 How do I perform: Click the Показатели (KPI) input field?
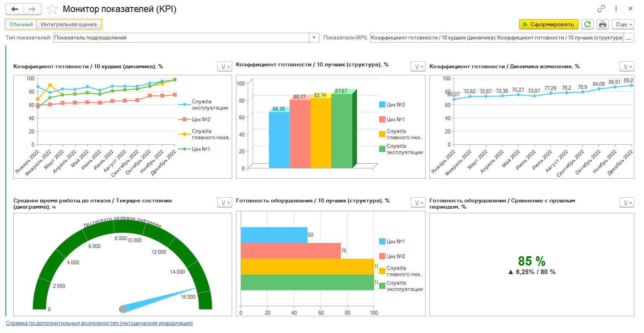coord(497,37)
